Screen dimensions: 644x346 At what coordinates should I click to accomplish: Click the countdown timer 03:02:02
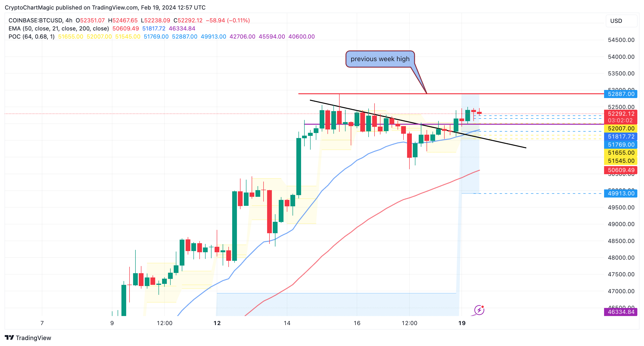click(x=620, y=120)
